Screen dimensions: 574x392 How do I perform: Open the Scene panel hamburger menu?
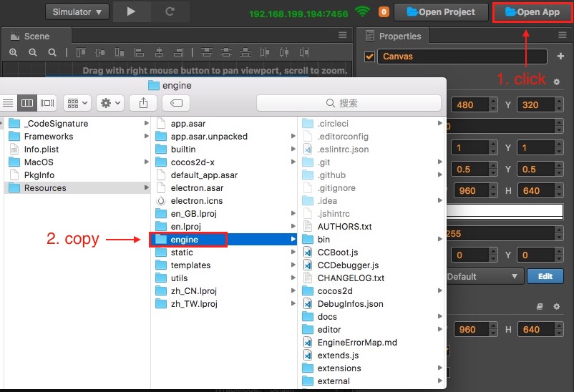[343, 35]
